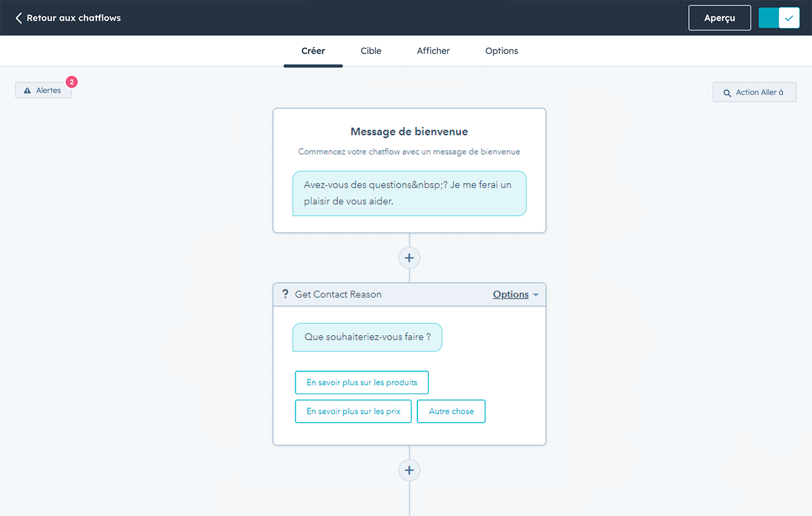The image size is (812, 516).
Task: Click the Alertes warning triangle icon
Action: pyautogui.click(x=27, y=91)
